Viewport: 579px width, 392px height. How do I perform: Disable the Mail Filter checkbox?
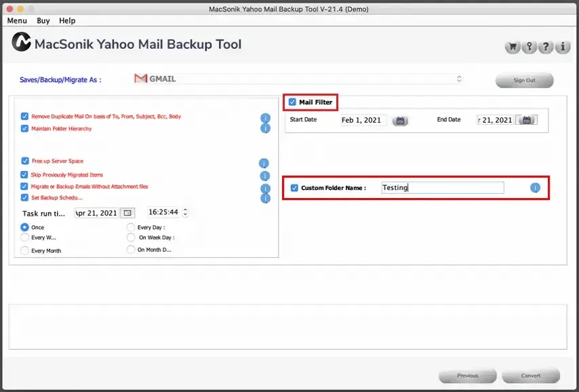[x=292, y=102]
